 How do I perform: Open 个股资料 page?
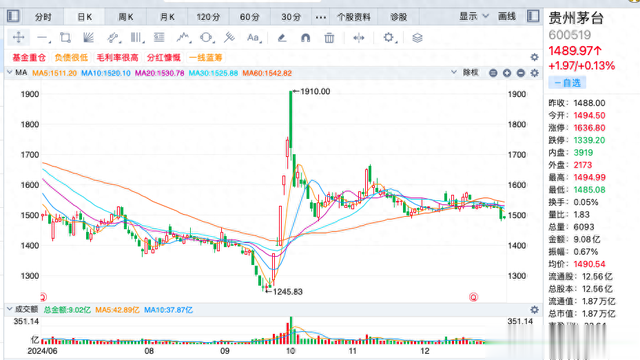coord(354,17)
